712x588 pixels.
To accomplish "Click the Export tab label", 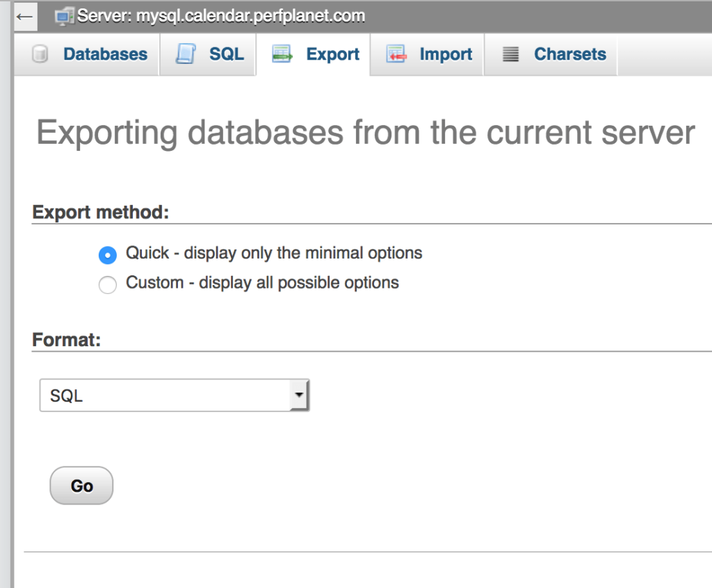I will 333,54.
